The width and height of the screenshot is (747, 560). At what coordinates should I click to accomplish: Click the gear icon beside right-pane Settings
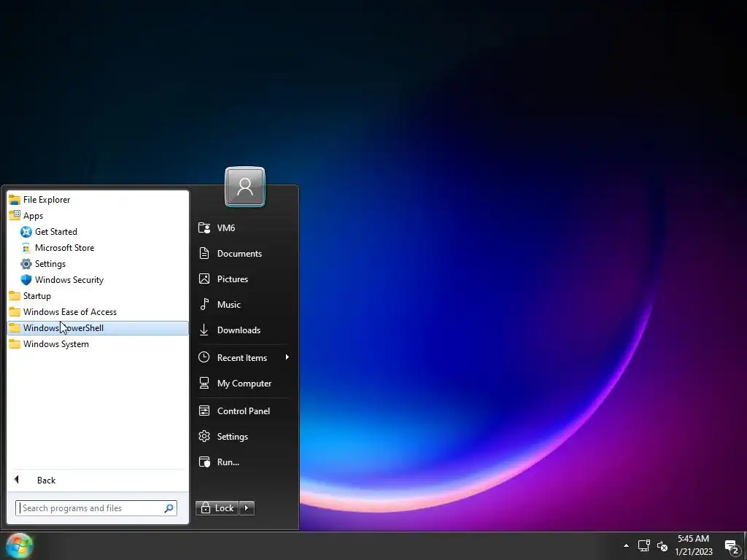click(204, 436)
